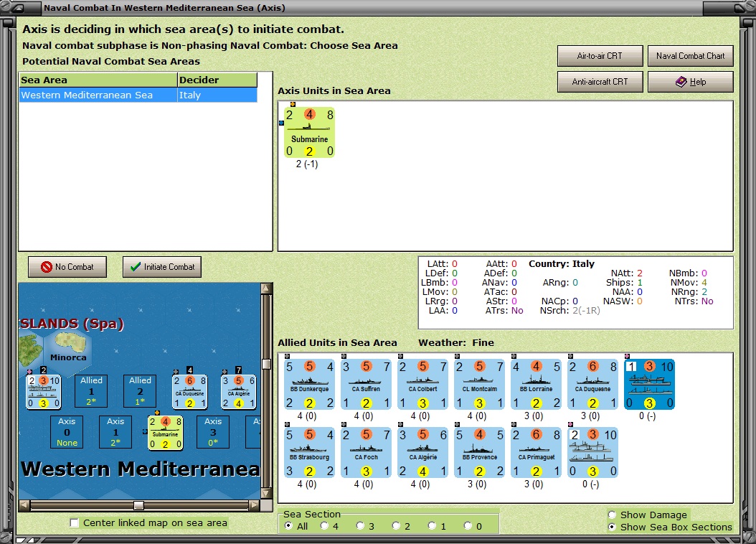Image resolution: width=756 pixels, height=544 pixels.
Task: Select Western Mediterranean Sea row
Action: (138, 95)
